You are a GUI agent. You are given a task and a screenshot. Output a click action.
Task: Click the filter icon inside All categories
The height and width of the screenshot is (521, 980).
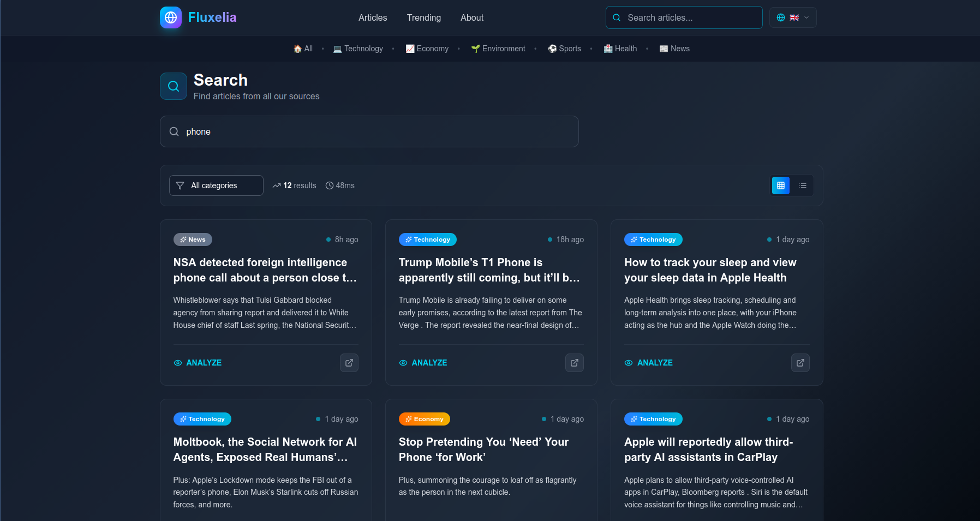coord(180,185)
